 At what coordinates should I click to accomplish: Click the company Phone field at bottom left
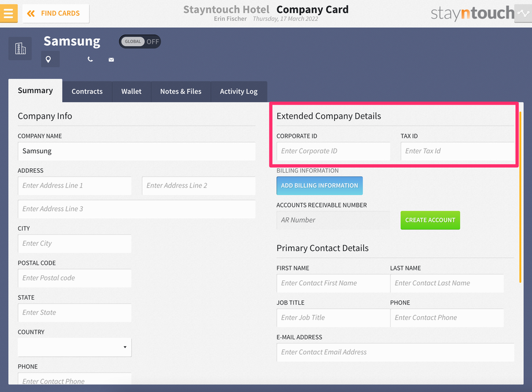pos(75,379)
